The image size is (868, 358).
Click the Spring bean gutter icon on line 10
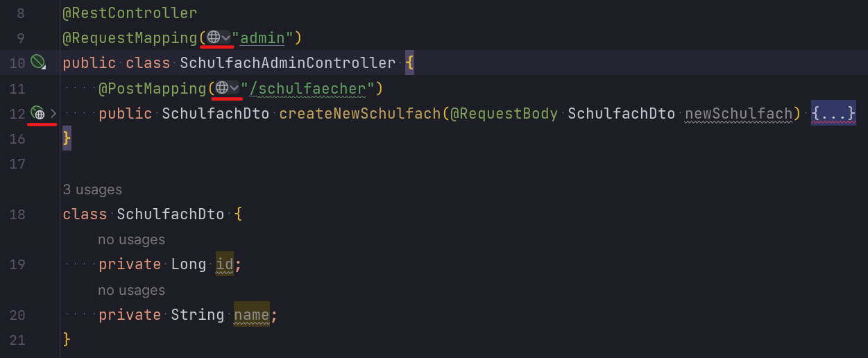coord(37,62)
